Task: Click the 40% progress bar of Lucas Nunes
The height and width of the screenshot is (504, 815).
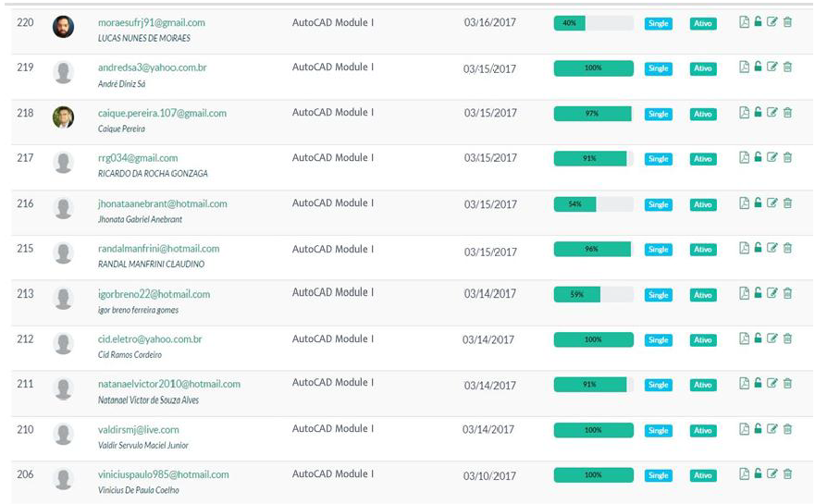Action: (593, 23)
